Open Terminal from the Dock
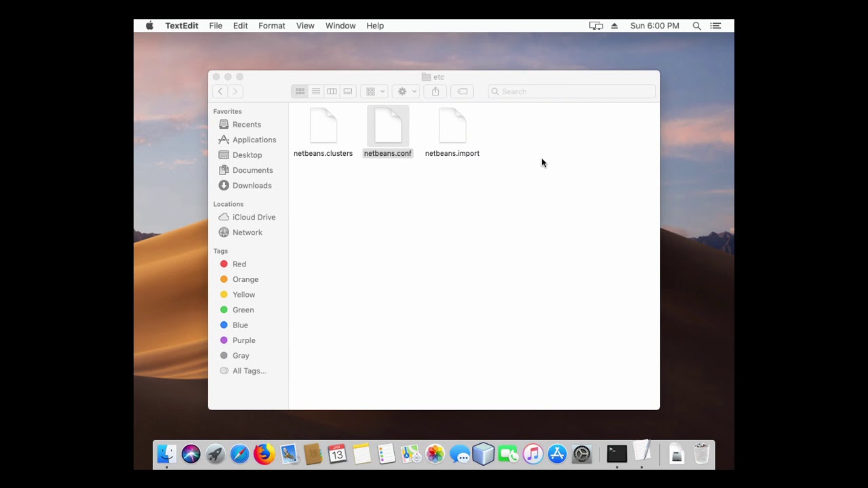868x488 pixels. pos(617,454)
